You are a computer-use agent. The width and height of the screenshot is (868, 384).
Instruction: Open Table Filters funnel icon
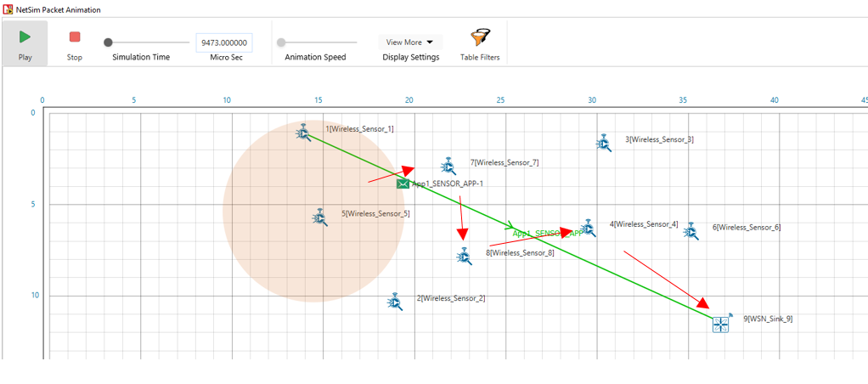pyautogui.click(x=480, y=37)
